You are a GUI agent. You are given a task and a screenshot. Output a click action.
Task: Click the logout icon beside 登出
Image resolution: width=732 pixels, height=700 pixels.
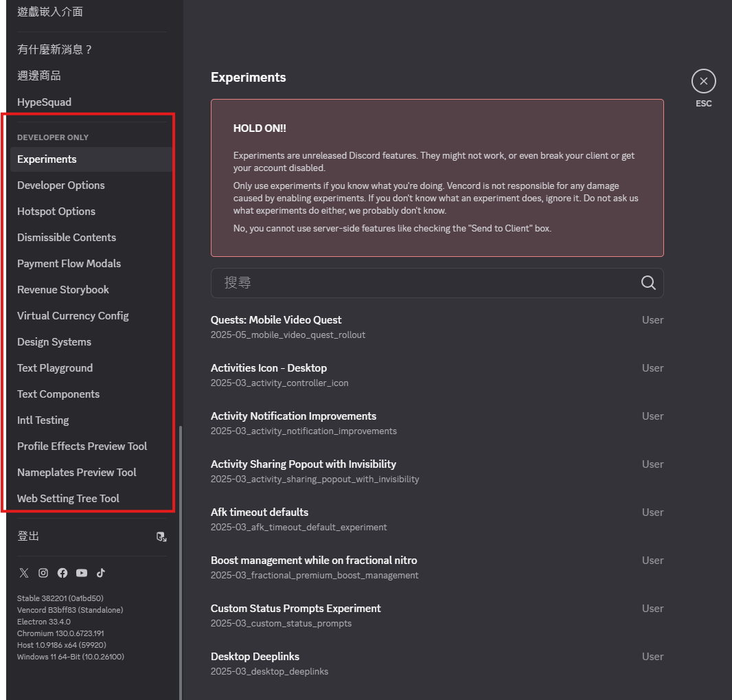click(161, 537)
